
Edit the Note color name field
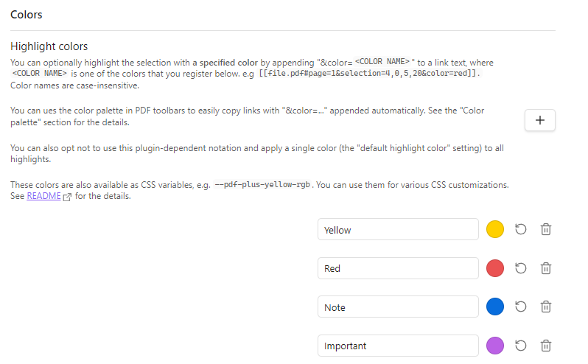click(398, 307)
